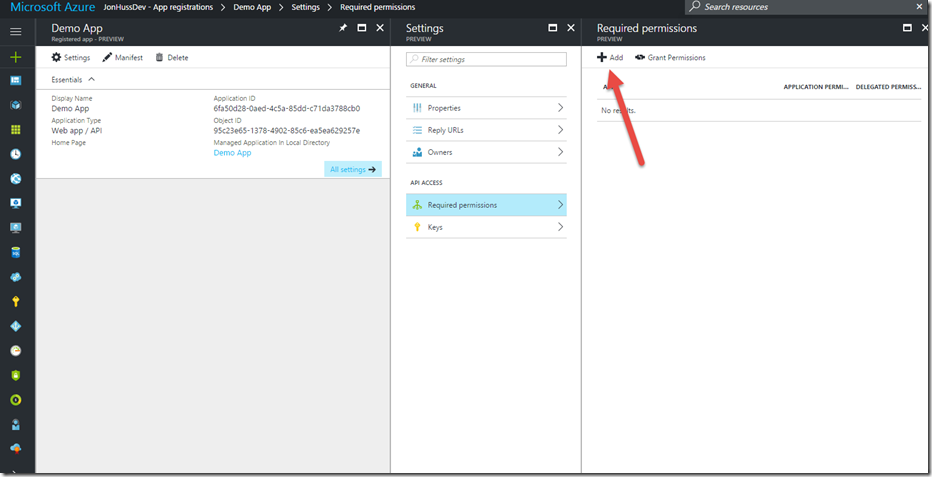Pin the Demo App blade
This screenshot has width=932, height=477.
coord(343,28)
